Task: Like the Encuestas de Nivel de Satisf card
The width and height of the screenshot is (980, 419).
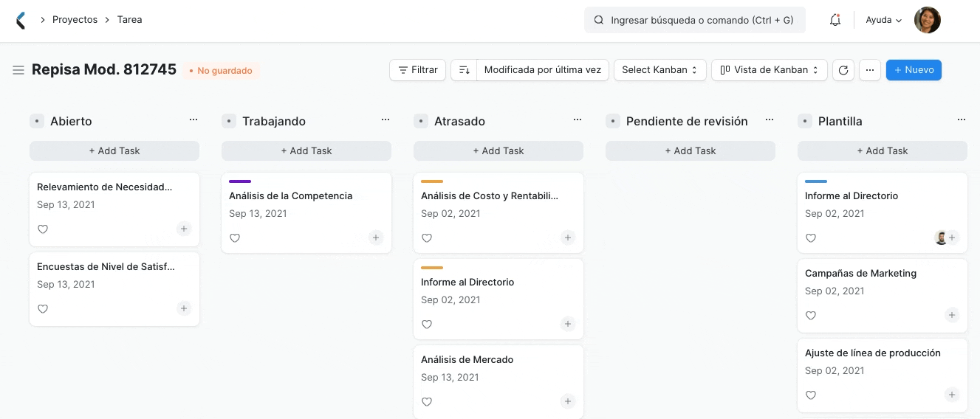Action: pyautogui.click(x=43, y=309)
